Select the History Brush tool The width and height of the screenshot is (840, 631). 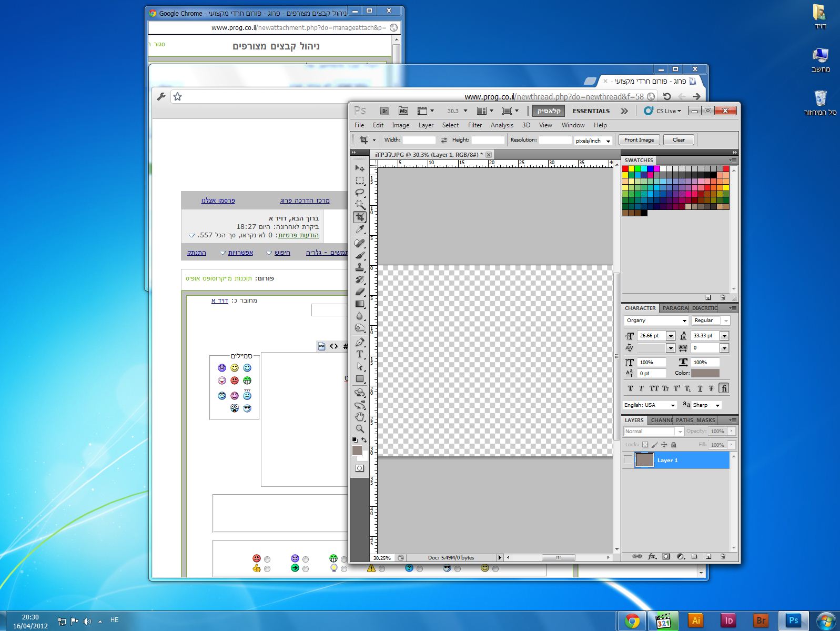(360, 279)
